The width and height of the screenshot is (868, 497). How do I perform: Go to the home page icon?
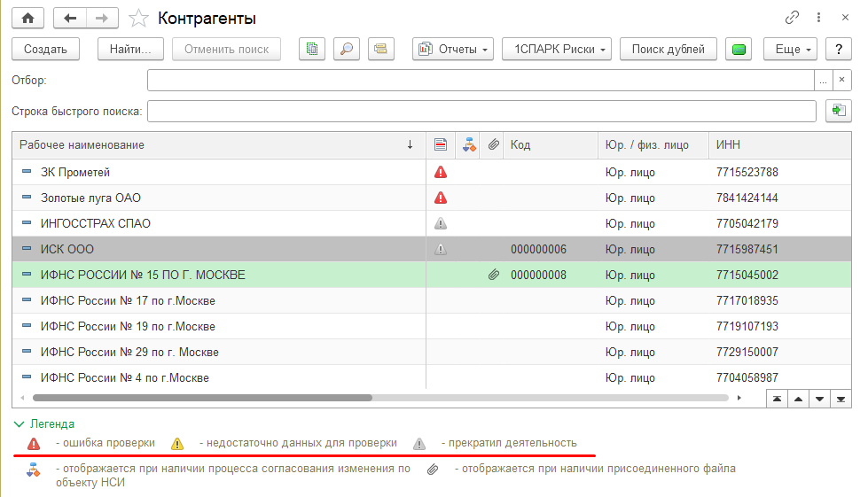pos(27,19)
